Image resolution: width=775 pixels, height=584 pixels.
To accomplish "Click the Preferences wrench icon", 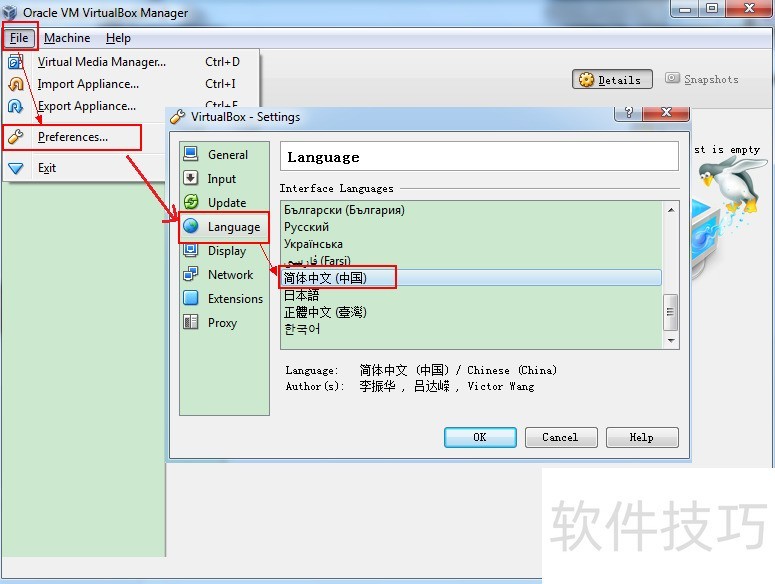I will 15,137.
